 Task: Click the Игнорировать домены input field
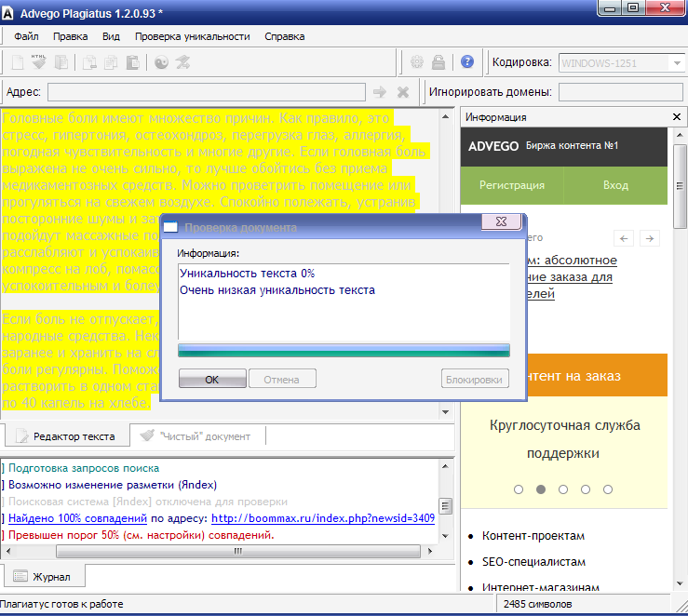tap(619, 92)
